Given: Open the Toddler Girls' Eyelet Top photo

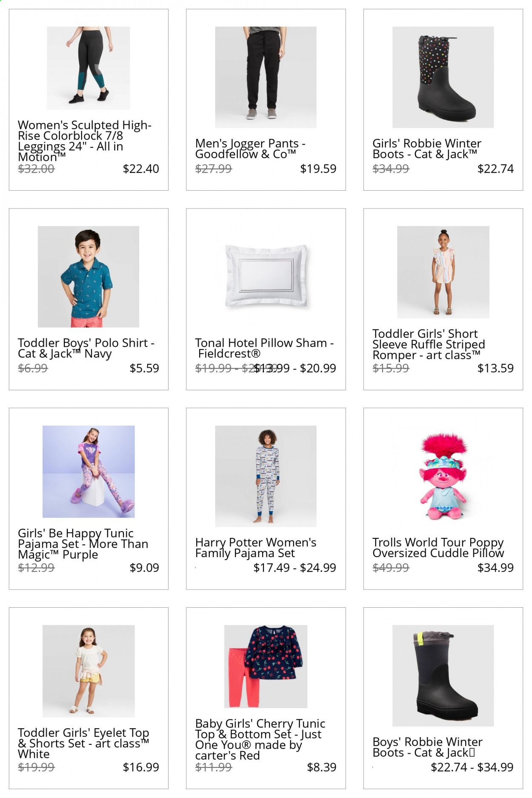Looking at the screenshot, I should click(89, 671).
